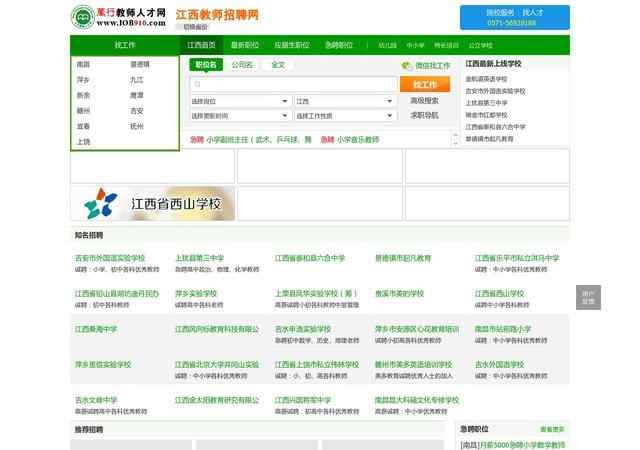Image resolution: width=640 pixels, height=450 pixels.
Task: Open the 幼儿园 nav link
Action: 387,45
